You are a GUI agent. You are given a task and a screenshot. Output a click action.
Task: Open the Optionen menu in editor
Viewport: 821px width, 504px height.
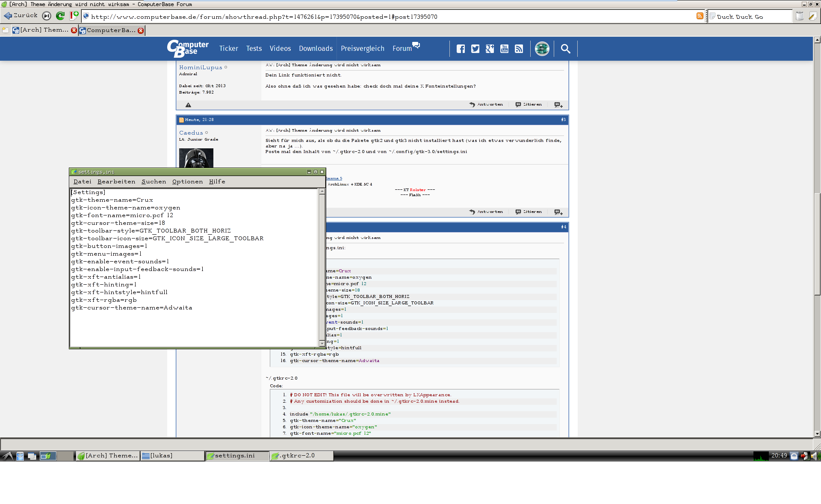click(187, 182)
